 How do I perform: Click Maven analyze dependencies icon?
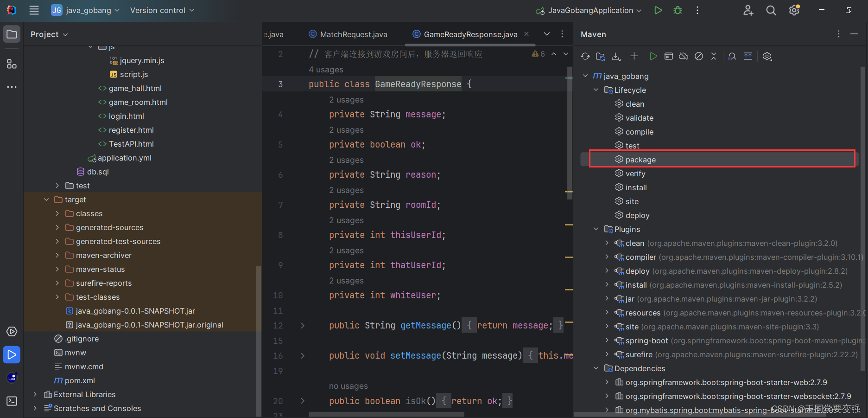732,57
